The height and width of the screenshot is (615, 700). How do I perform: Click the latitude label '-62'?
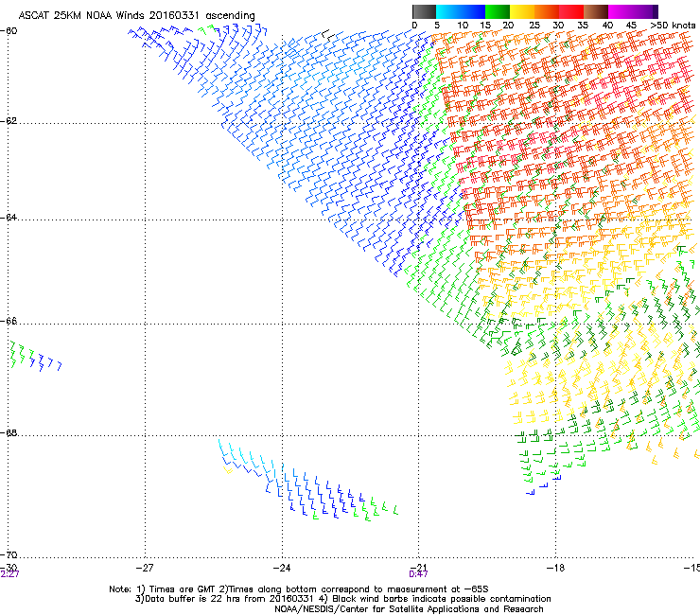(9, 121)
